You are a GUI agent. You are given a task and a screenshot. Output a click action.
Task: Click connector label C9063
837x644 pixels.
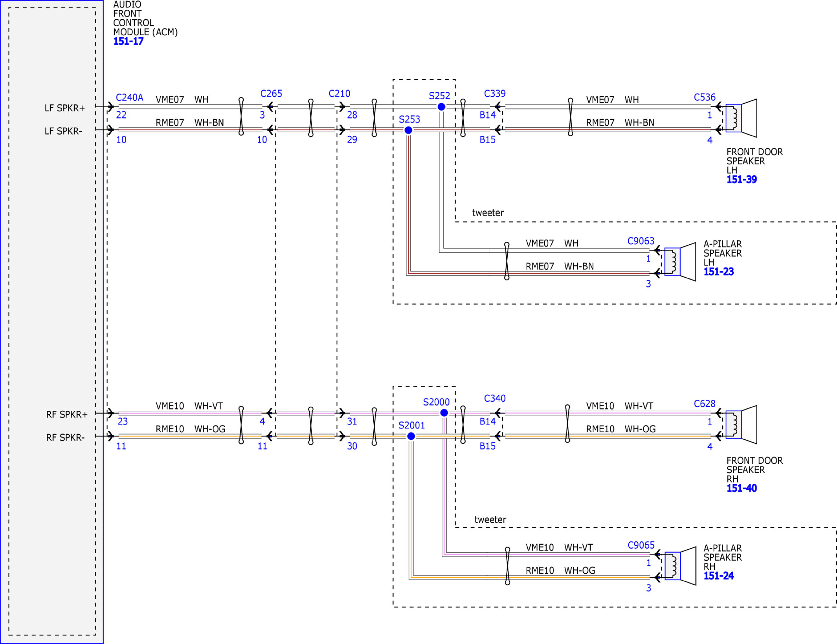click(641, 241)
